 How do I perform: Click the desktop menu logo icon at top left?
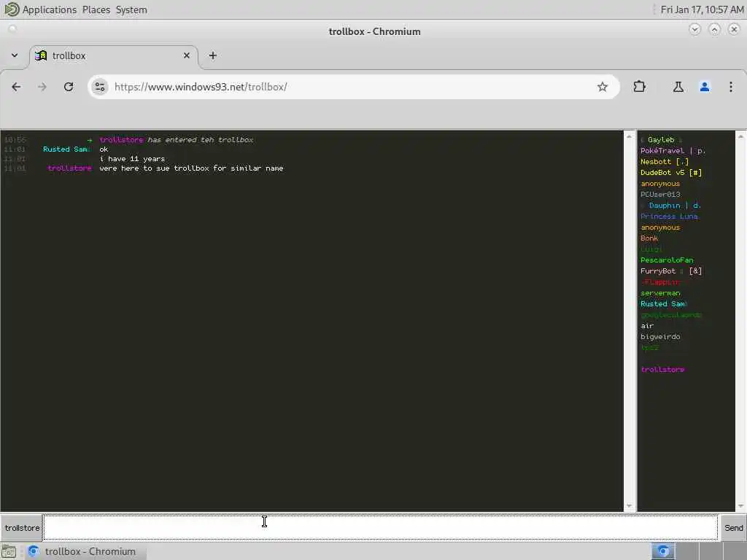[x=11, y=9]
